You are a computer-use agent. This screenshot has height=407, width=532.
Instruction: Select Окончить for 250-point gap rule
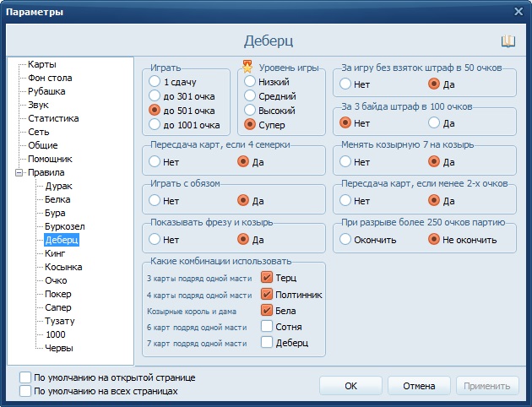[x=345, y=239]
